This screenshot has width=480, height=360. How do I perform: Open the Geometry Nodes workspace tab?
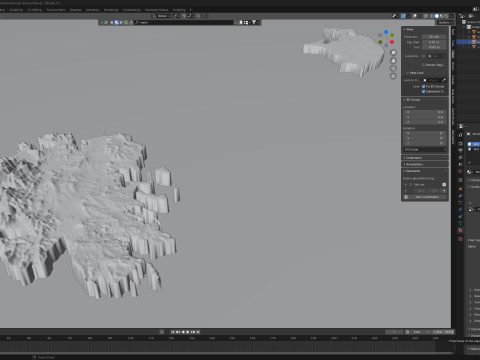pos(156,10)
